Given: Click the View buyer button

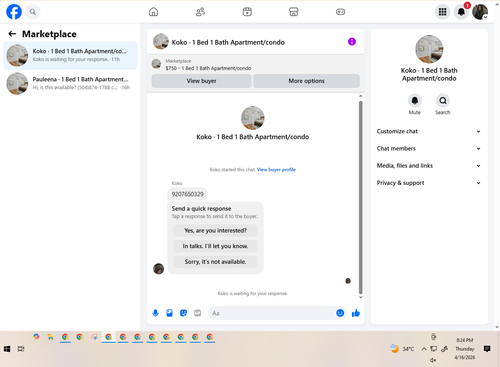Looking at the screenshot, I should (x=201, y=81).
